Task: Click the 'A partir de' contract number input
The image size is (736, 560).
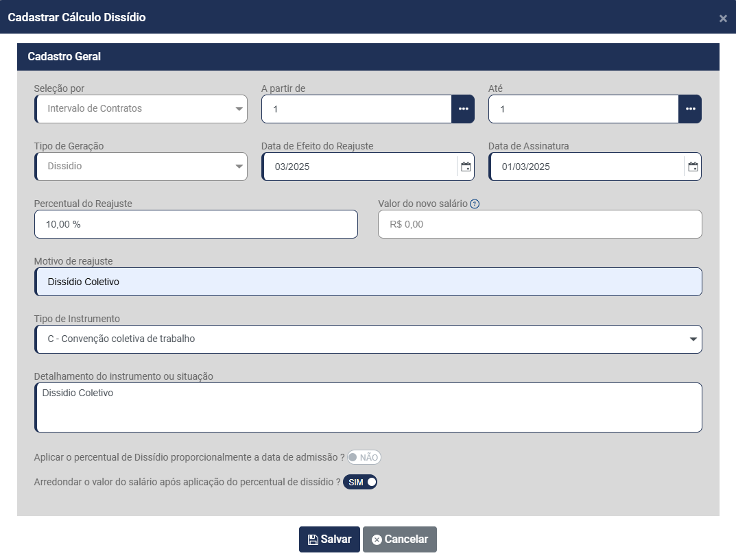Action: point(357,109)
